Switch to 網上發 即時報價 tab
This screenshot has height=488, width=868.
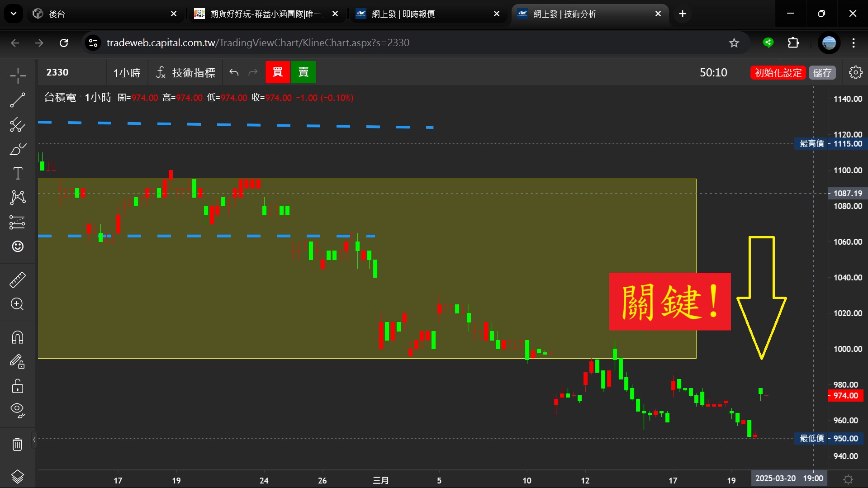[427, 14]
